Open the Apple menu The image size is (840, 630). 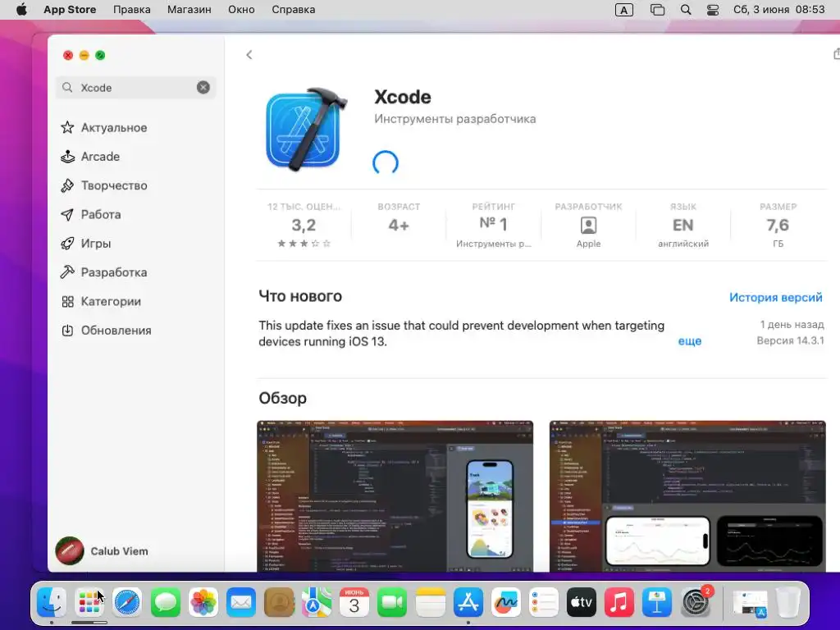coord(21,10)
